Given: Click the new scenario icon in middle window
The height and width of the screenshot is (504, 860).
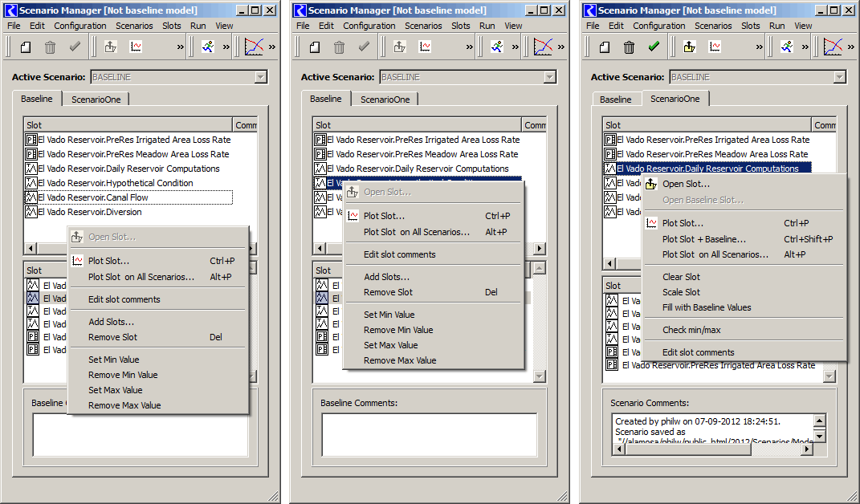Looking at the screenshot, I should click(315, 47).
